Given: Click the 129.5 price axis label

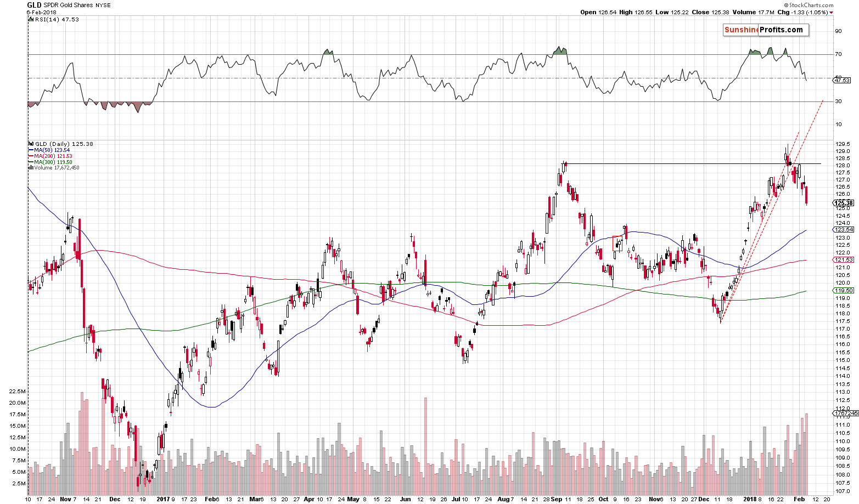Looking at the screenshot, I should click(x=843, y=144).
